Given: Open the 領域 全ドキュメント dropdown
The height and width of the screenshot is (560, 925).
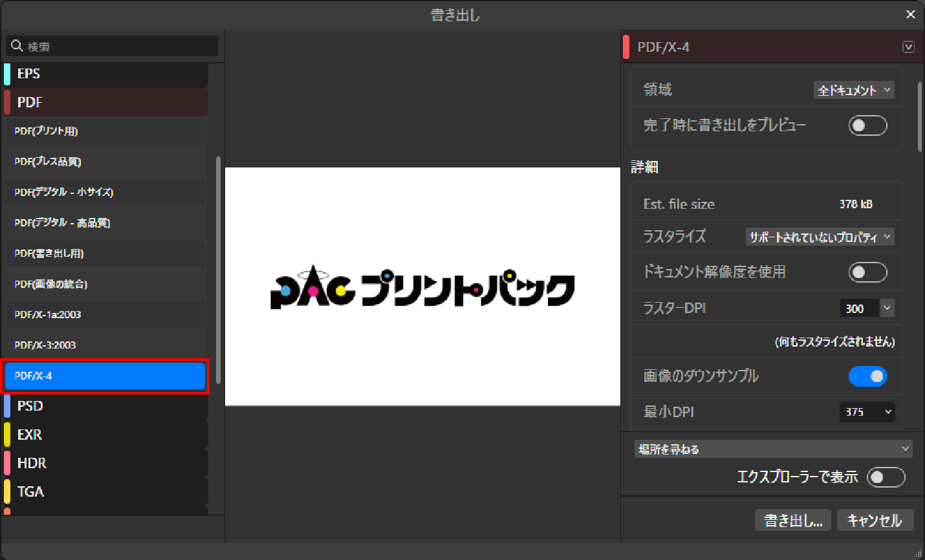Looking at the screenshot, I should (x=853, y=91).
